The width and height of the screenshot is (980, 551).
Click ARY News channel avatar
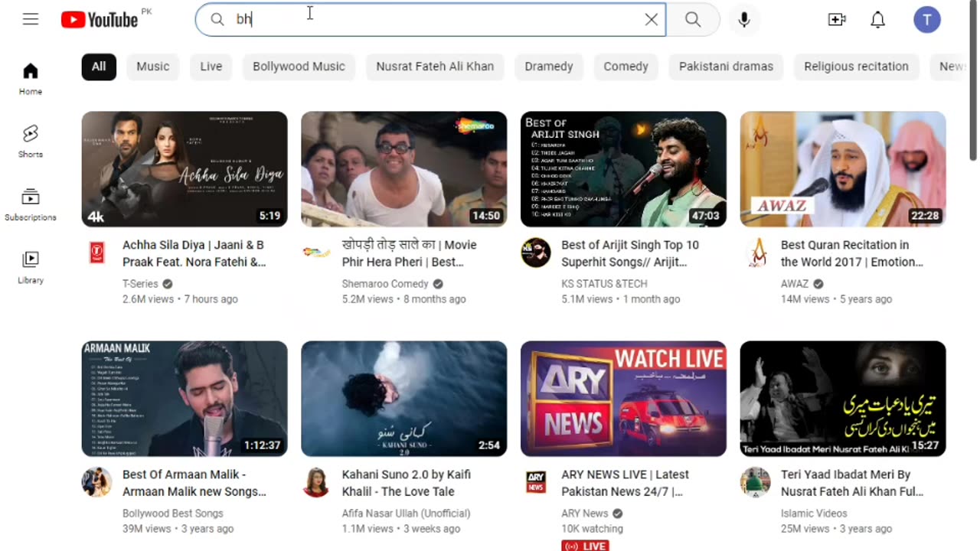[536, 482]
